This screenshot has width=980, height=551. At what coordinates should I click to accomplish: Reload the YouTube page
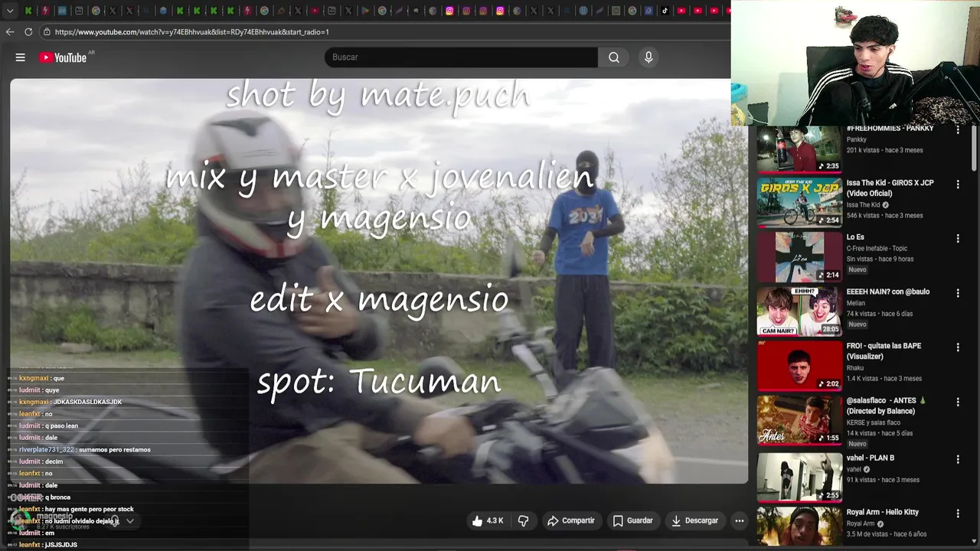point(28,31)
